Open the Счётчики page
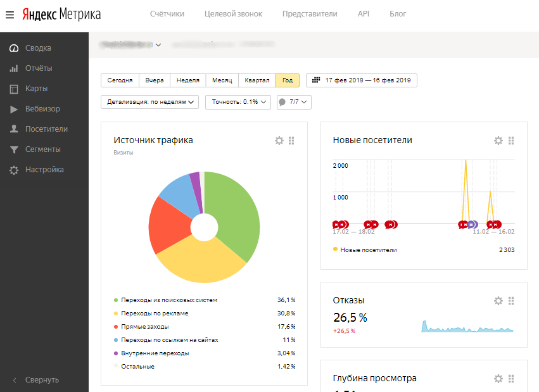The width and height of the screenshot is (539, 392). [x=167, y=14]
